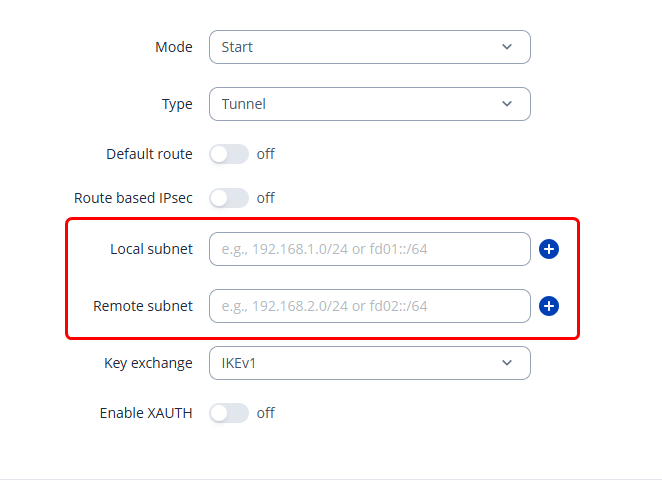This screenshot has height=488, width=662.
Task: Click the plus icon beside Local subnet
Action: tap(548, 249)
